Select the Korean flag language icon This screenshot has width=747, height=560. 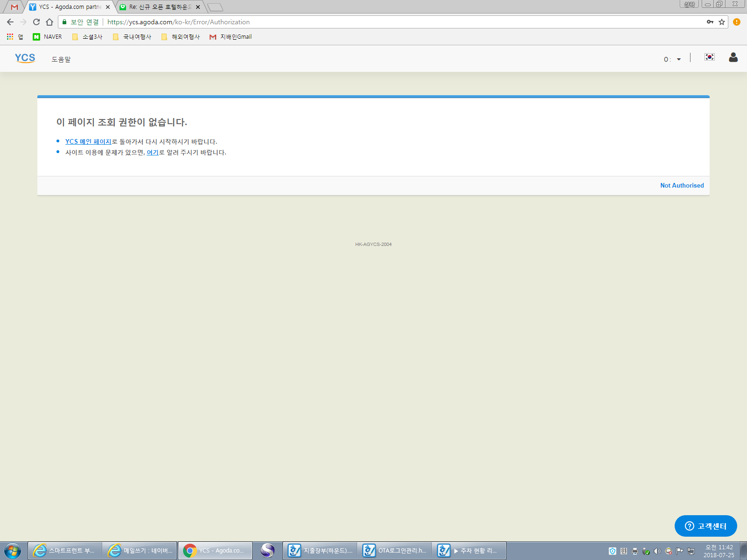[710, 57]
